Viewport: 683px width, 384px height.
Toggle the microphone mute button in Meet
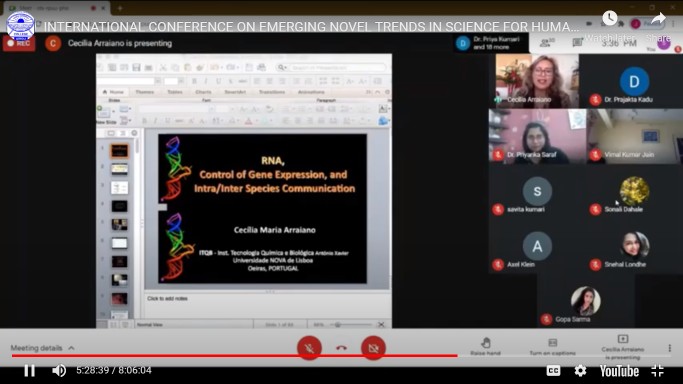click(309, 348)
